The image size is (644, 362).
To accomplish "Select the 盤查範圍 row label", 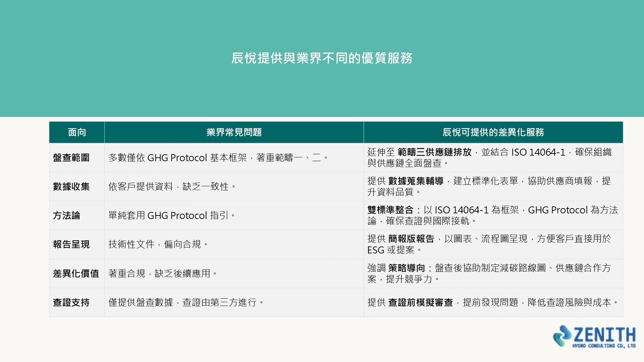I will [71, 158].
